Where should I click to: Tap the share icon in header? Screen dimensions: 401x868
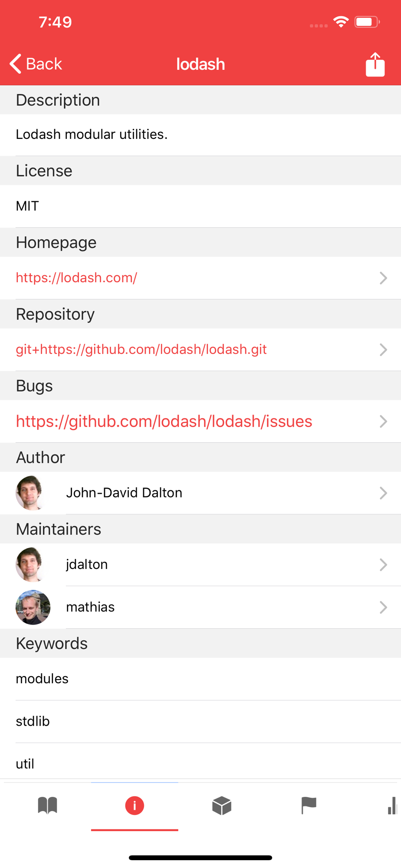375,65
